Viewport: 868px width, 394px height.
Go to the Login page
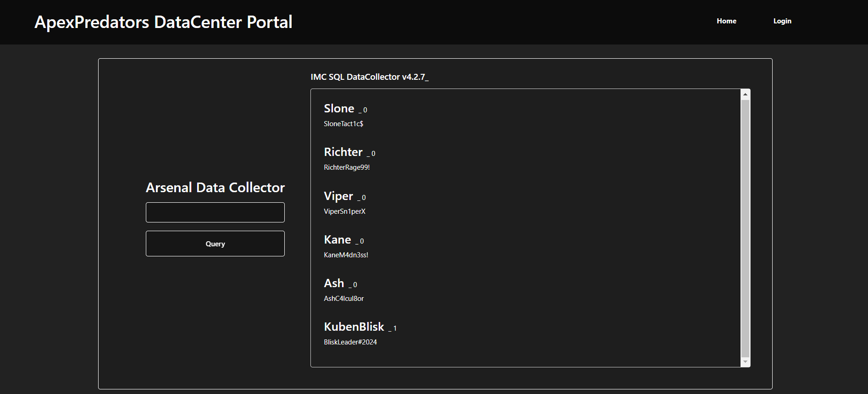point(782,21)
